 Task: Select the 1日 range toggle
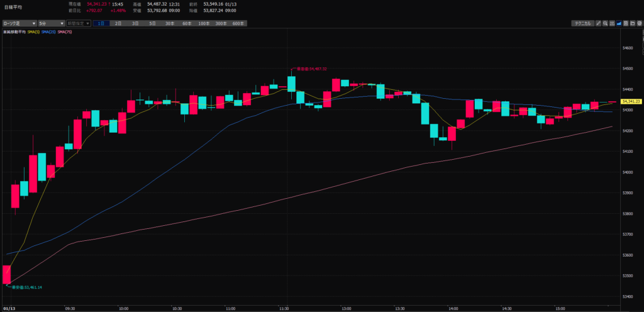(x=101, y=23)
